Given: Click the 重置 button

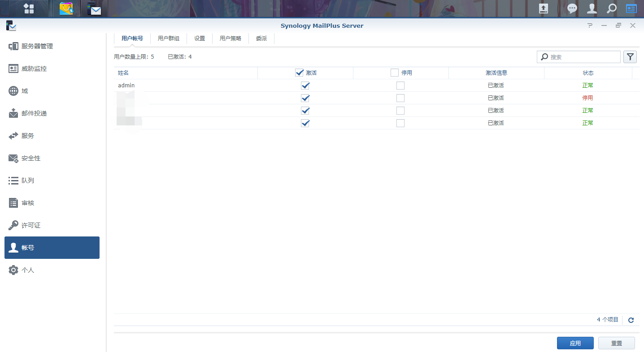Looking at the screenshot, I should (x=616, y=343).
